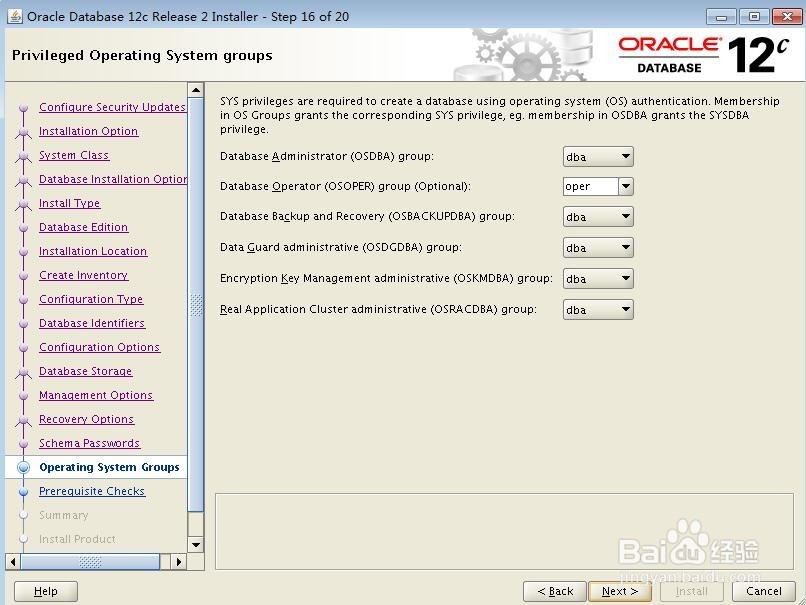Viewport: 806px width, 605px height.
Task: Open Install Type step
Action: 69,203
